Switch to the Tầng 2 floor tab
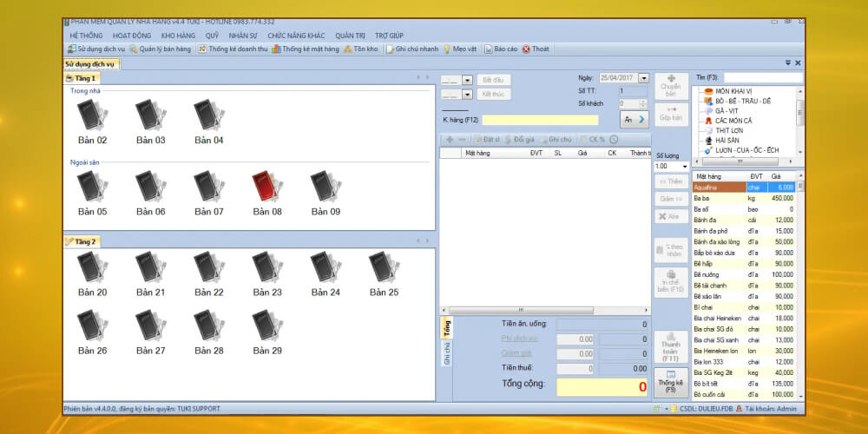868x434 pixels. click(x=82, y=242)
